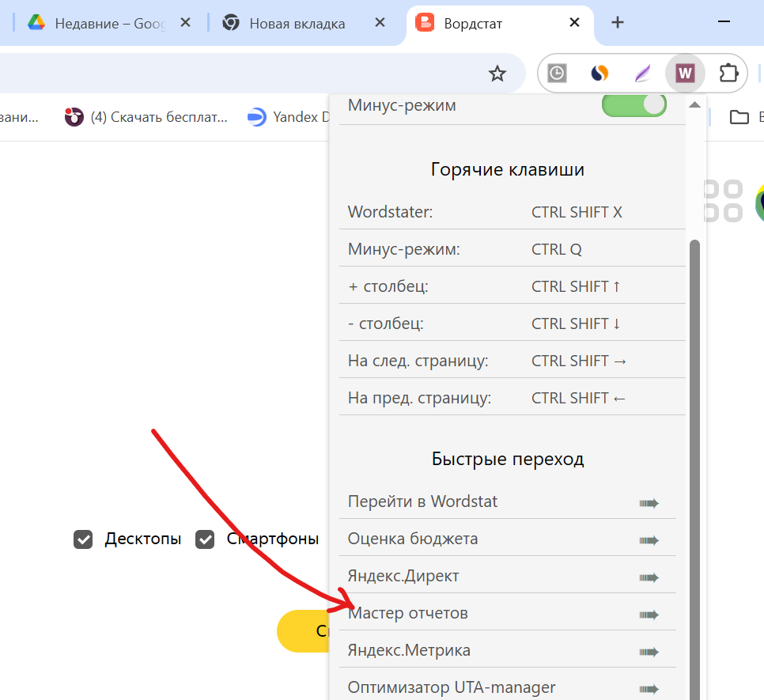
Task: Toggle the Минус-режим switch
Action: pos(634,105)
